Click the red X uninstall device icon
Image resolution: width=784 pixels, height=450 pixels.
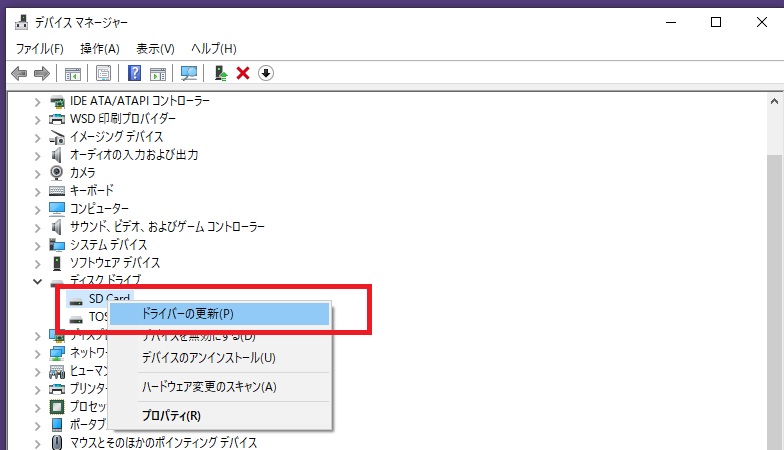pyautogui.click(x=243, y=73)
